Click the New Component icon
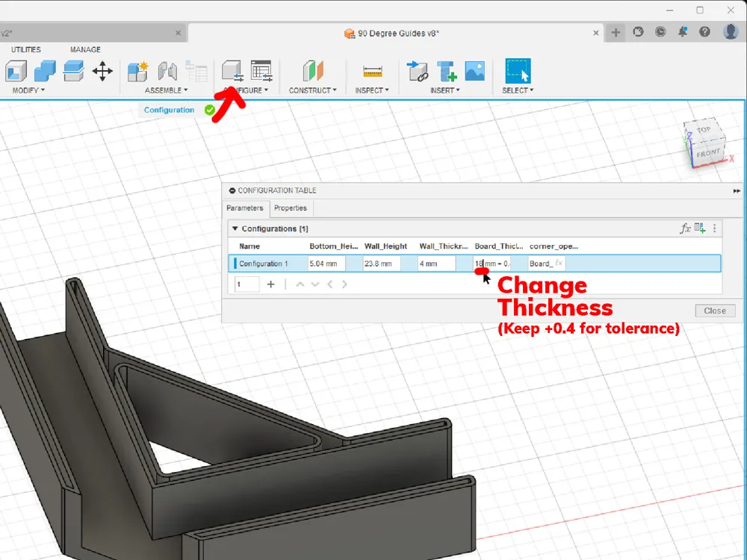 coord(138,72)
